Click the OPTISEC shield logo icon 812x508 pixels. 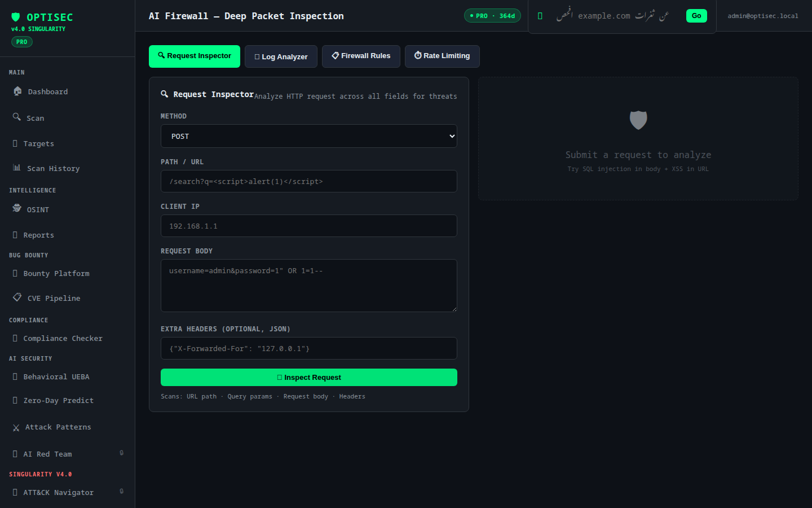coord(16,17)
